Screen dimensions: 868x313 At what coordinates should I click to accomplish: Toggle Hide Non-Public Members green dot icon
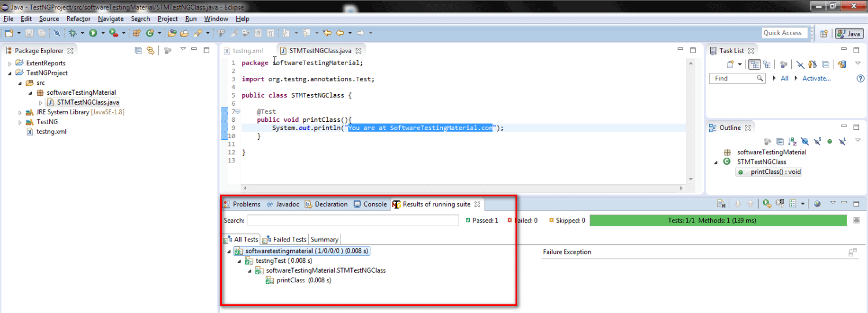[x=829, y=141]
